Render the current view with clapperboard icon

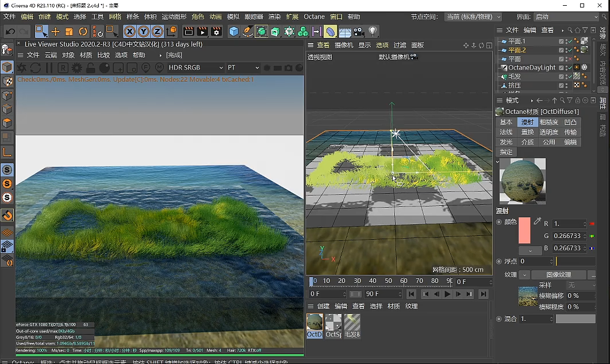pos(189,32)
